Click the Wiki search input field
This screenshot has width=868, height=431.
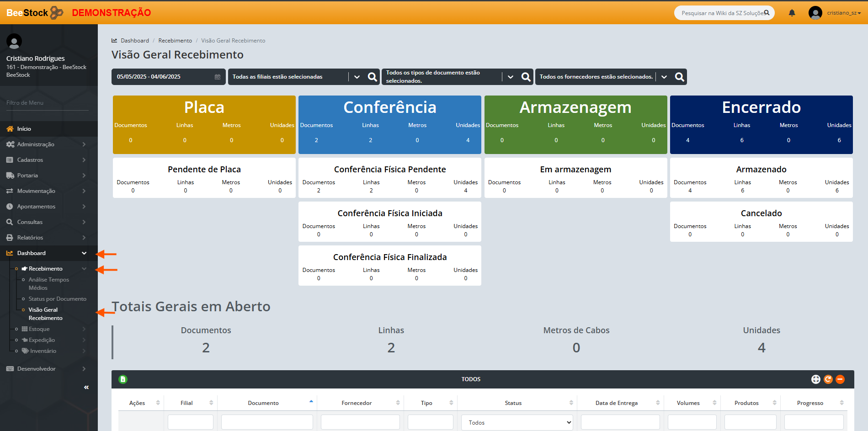pos(721,13)
